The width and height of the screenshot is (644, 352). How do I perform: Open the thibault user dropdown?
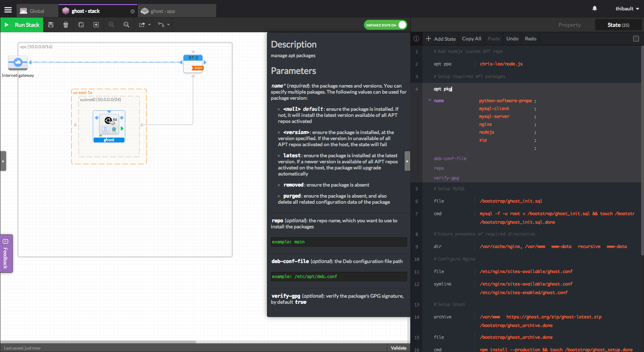627,9
